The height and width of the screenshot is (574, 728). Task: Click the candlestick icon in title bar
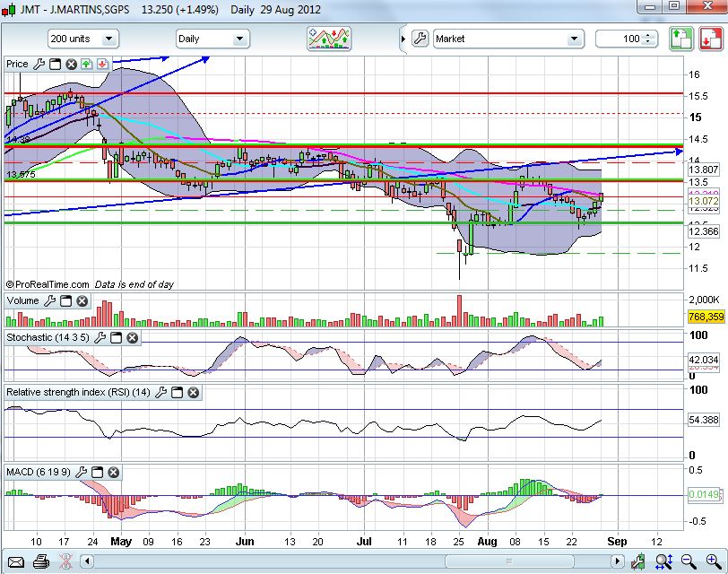pos(9,9)
